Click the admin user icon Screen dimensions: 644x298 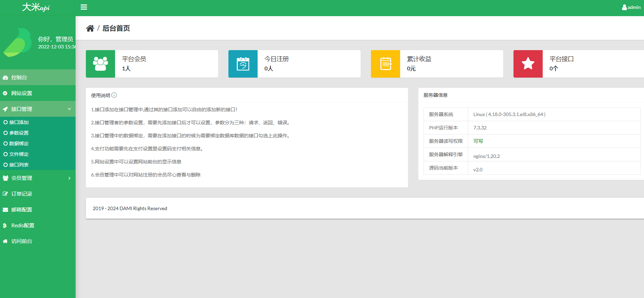pyautogui.click(x=624, y=7)
